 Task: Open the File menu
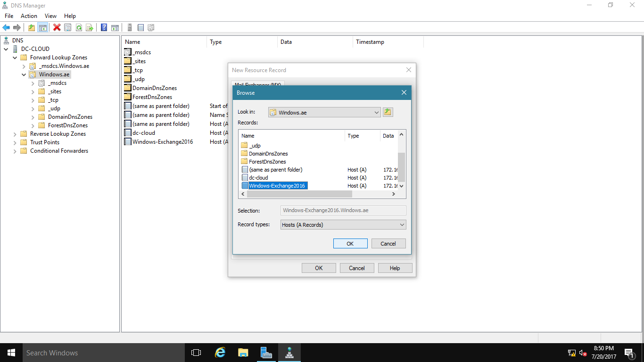click(9, 16)
